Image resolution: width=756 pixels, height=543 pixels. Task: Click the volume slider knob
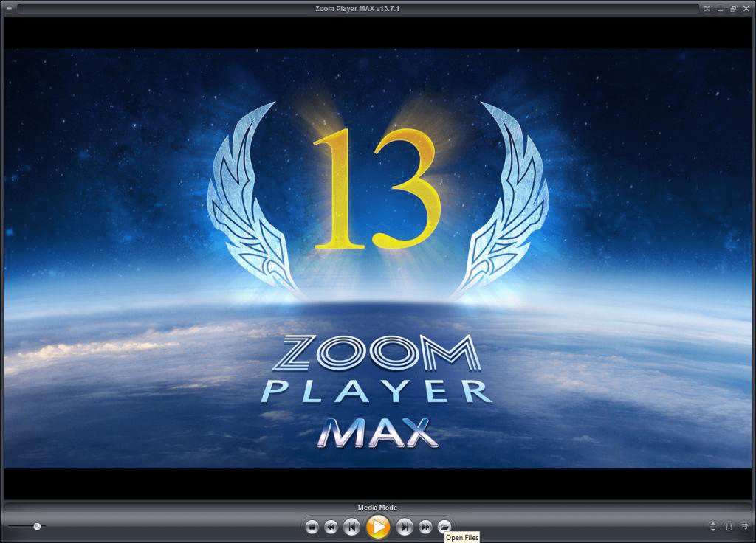[37, 526]
